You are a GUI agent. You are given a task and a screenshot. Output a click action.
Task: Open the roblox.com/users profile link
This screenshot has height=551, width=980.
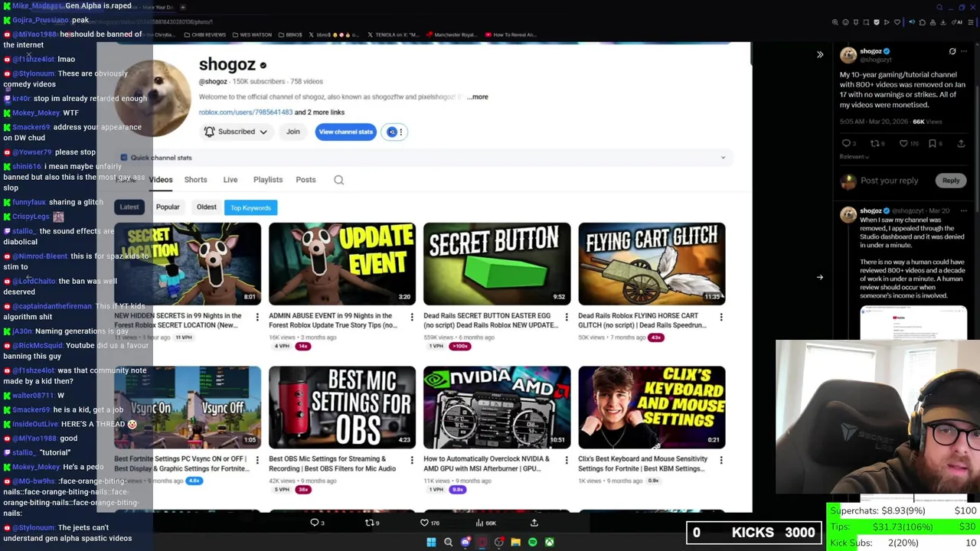(x=246, y=112)
